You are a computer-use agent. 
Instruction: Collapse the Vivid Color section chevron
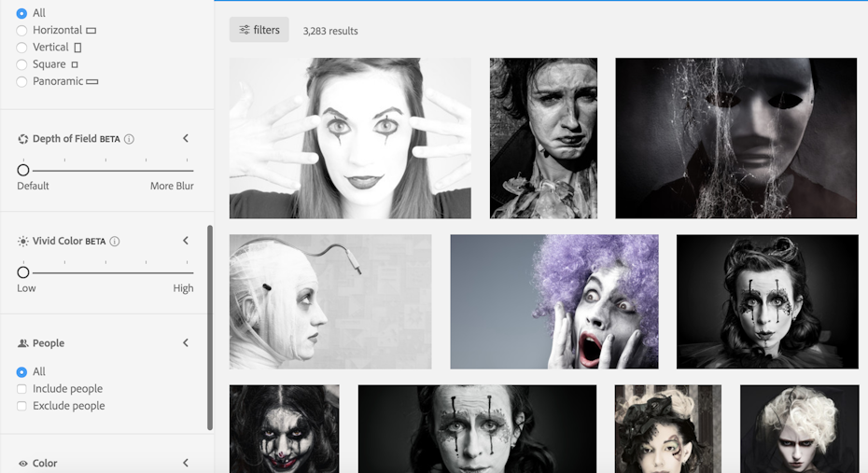(x=186, y=241)
